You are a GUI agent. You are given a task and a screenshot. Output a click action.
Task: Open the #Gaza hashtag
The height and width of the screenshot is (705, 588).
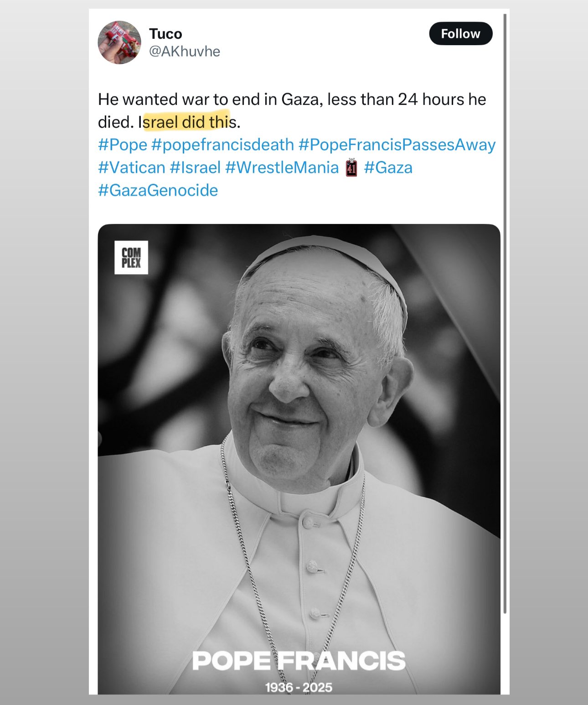point(388,167)
